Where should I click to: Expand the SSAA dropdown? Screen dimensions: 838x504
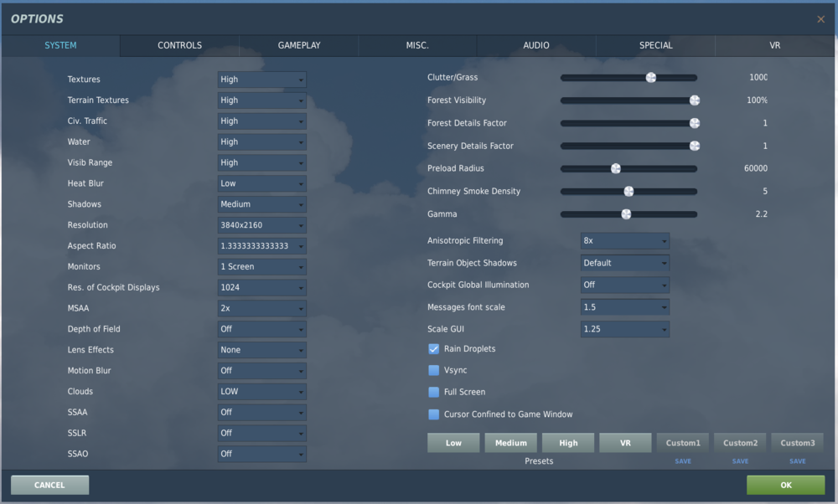[261, 413]
